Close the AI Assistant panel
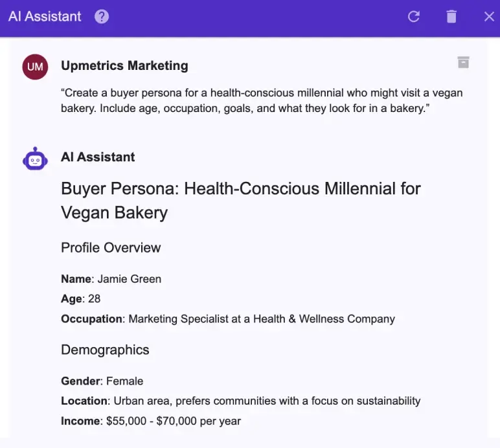The height and width of the screenshot is (448, 500). point(489,17)
